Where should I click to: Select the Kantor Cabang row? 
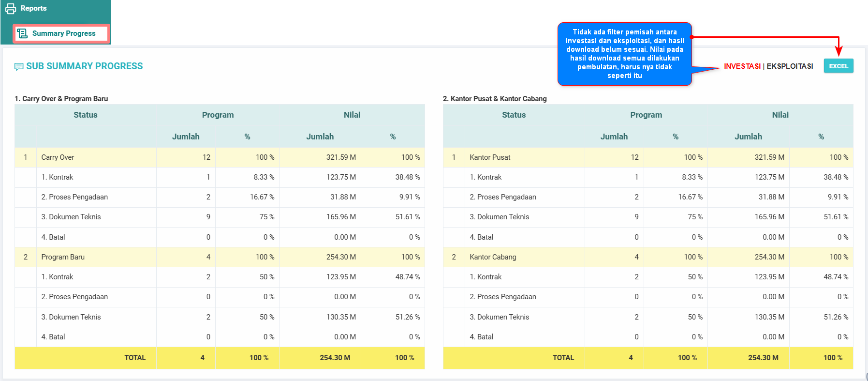click(493, 257)
